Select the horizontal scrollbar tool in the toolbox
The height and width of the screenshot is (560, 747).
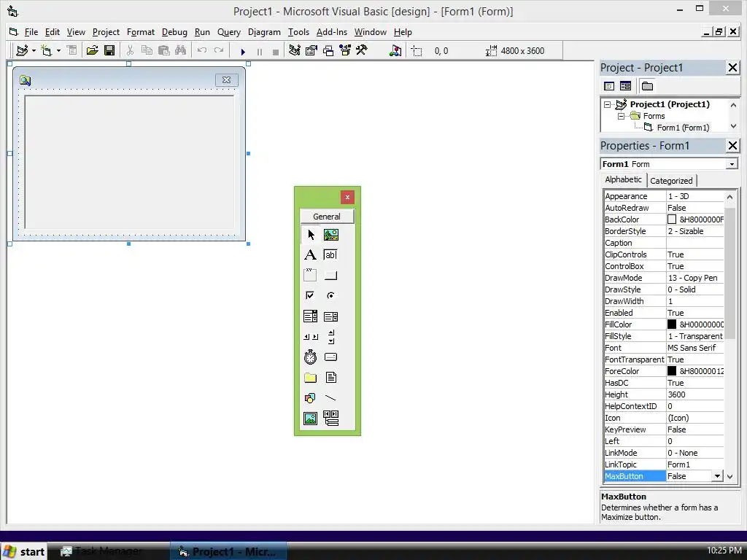pos(311,337)
